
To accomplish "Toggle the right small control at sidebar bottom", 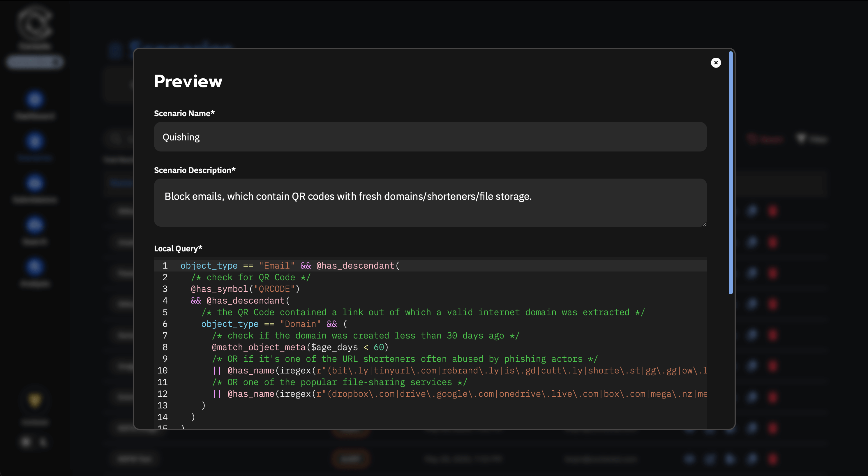I will [x=43, y=442].
